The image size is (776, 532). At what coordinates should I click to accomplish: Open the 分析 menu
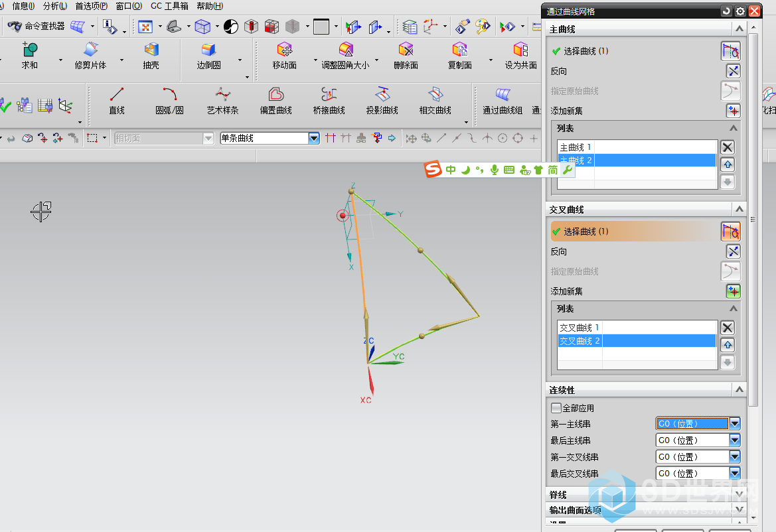point(54,6)
